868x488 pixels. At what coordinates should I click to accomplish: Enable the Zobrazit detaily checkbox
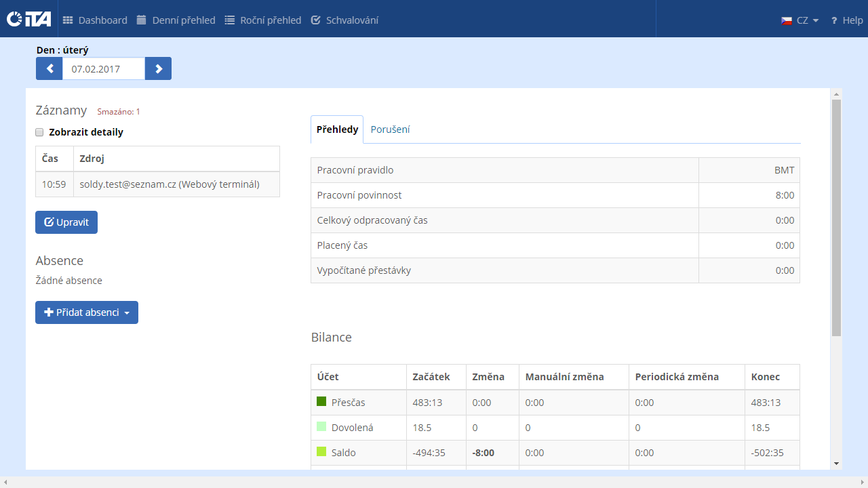pyautogui.click(x=40, y=132)
